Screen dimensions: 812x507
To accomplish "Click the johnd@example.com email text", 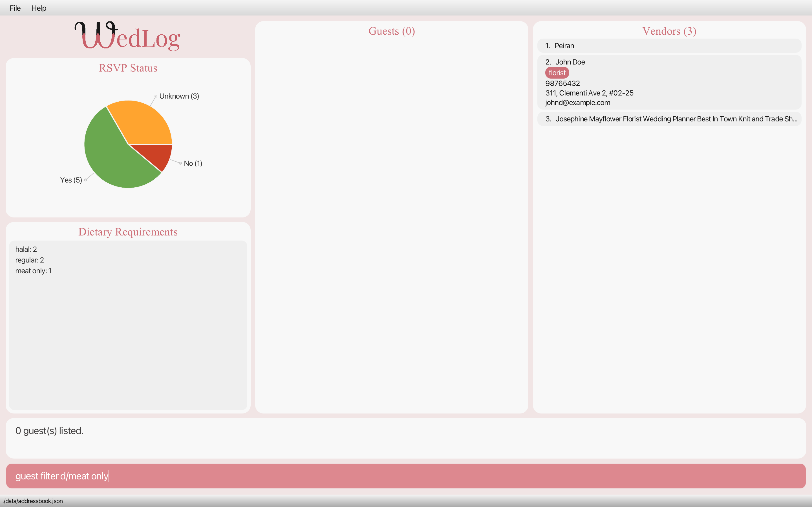I will (577, 103).
